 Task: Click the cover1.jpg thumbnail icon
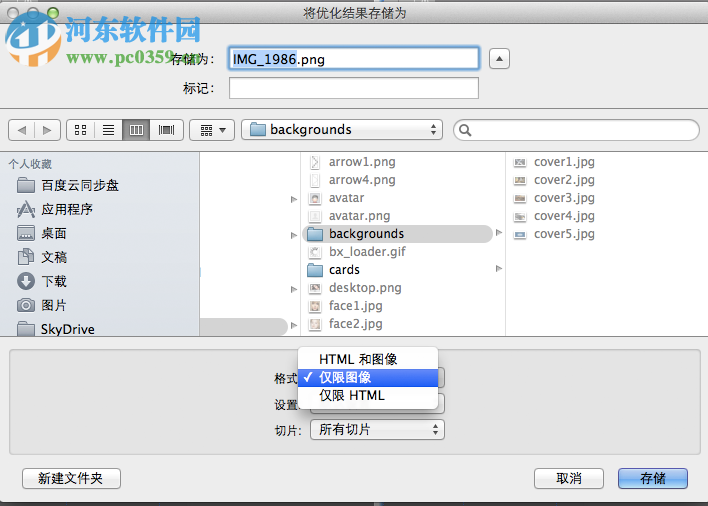point(520,162)
